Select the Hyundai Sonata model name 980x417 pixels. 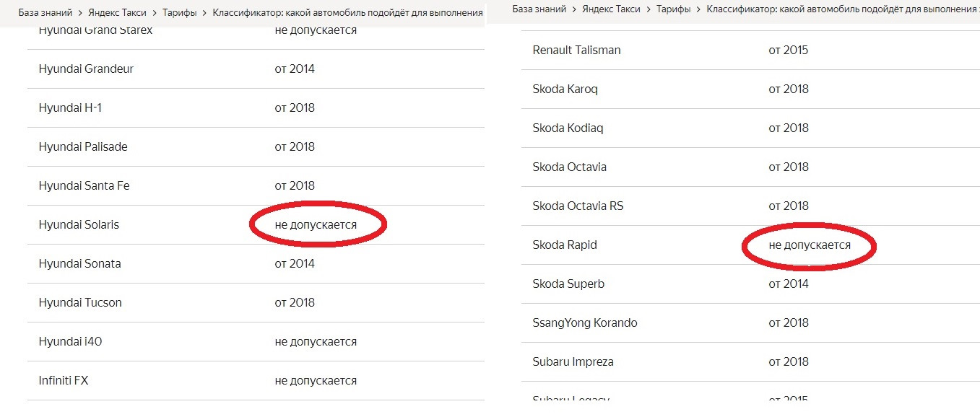pyautogui.click(x=79, y=264)
